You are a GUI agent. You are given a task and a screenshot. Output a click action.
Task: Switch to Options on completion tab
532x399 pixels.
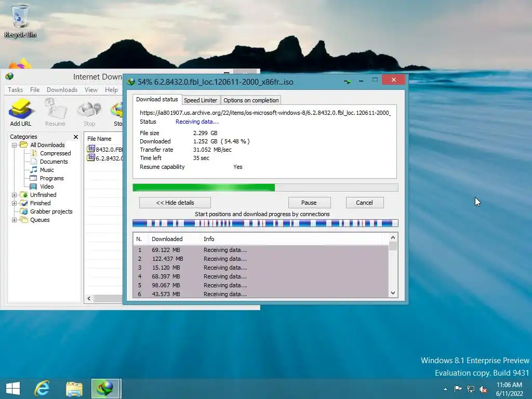click(x=251, y=100)
